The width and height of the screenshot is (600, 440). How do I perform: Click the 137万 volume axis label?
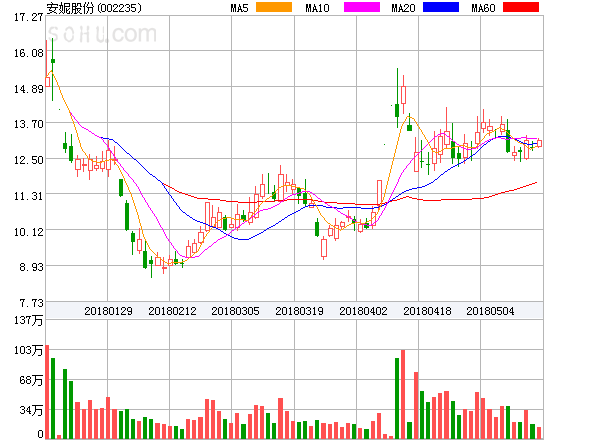28,320
